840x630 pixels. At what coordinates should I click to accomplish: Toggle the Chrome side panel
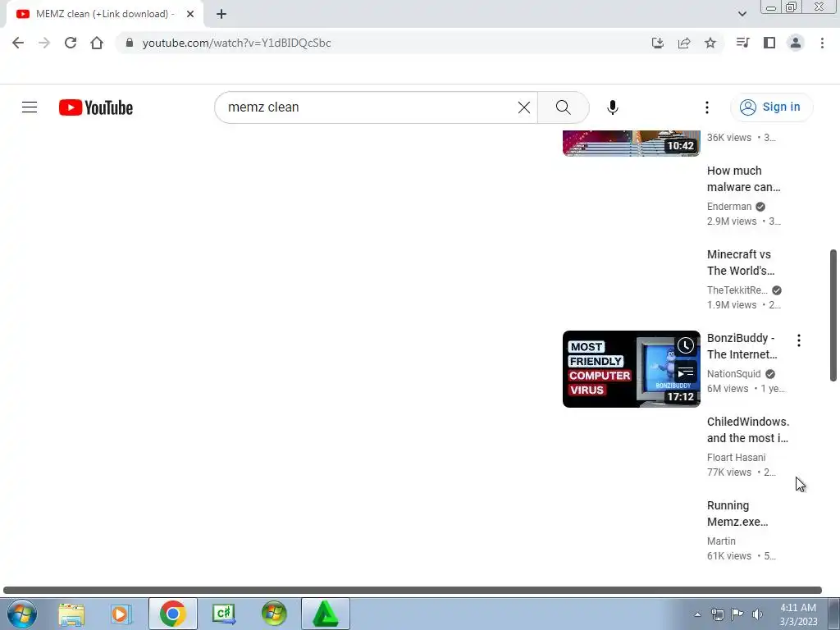pyautogui.click(x=769, y=43)
